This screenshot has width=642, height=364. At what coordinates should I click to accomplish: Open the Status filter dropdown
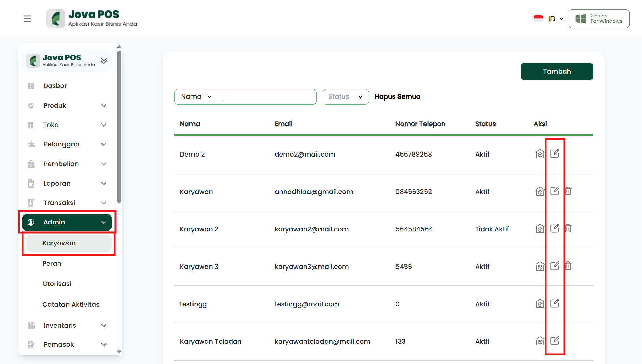click(345, 97)
